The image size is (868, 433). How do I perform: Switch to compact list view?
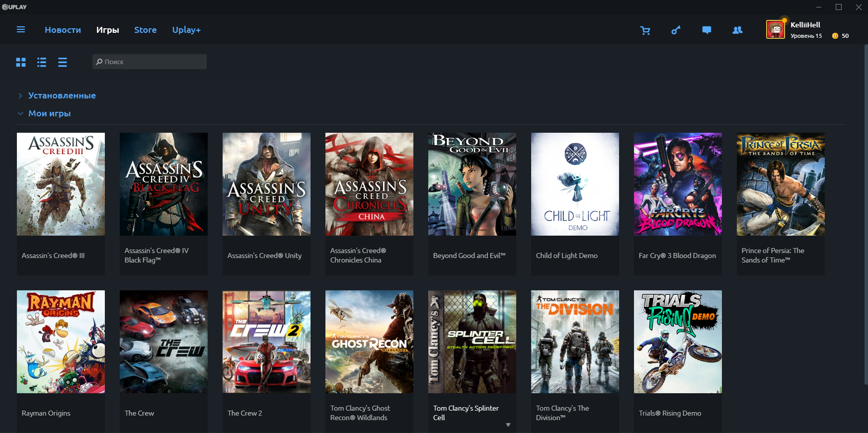tap(63, 62)
